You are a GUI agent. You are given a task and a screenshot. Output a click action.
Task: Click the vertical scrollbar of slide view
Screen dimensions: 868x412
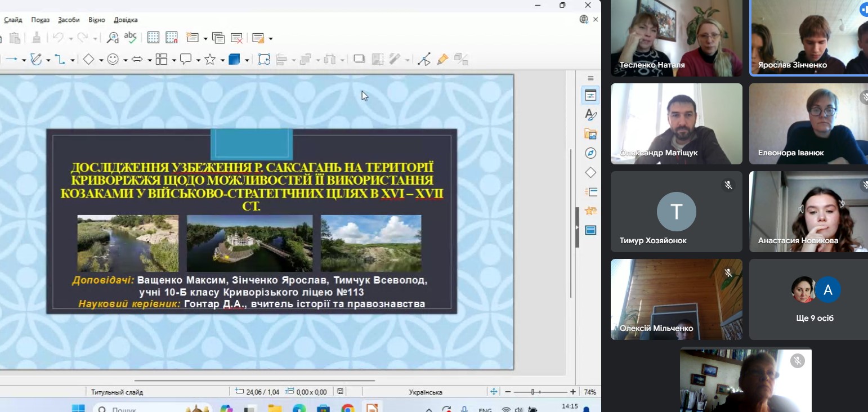pos(571,223)
